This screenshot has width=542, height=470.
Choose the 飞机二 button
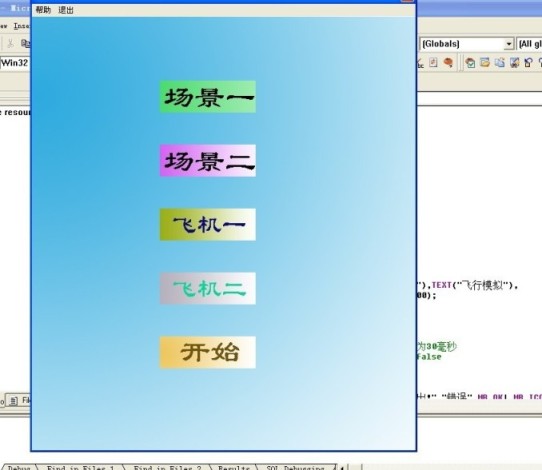(208, 288)
